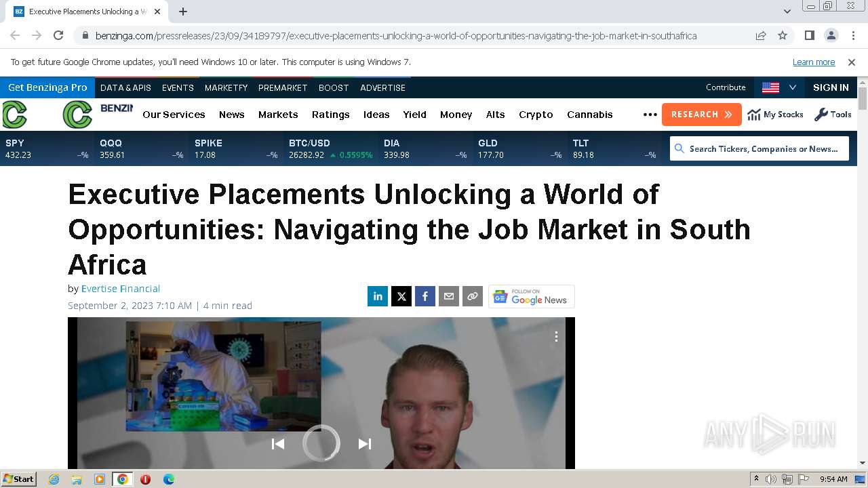
Task: Select QQQ ticker quote
Action: (142, 148)
